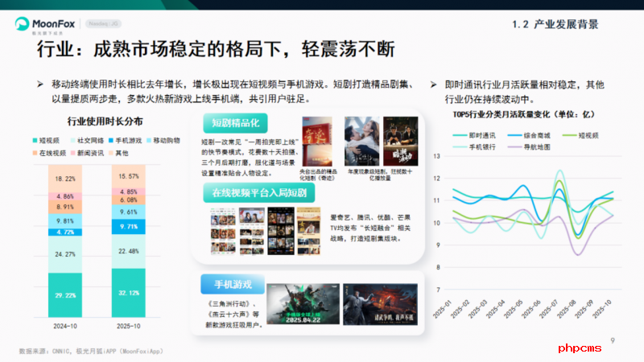Click the 短视频 teal legend marker

click(x=35, y=140)
